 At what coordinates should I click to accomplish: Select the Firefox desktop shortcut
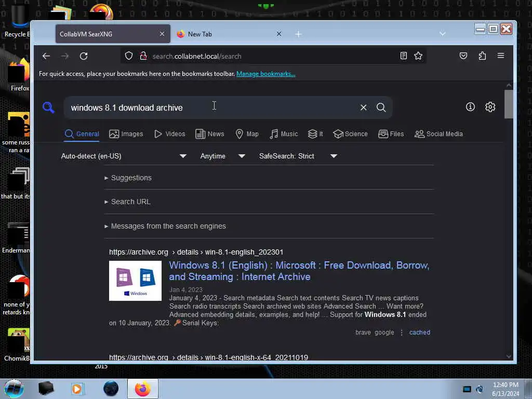click(x=19, y=75)
